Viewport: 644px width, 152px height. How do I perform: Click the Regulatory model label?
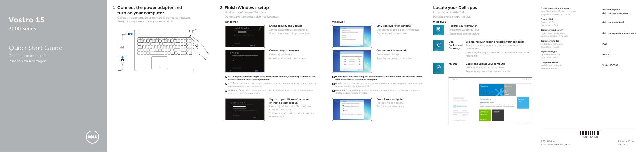[x=550, y=41]
